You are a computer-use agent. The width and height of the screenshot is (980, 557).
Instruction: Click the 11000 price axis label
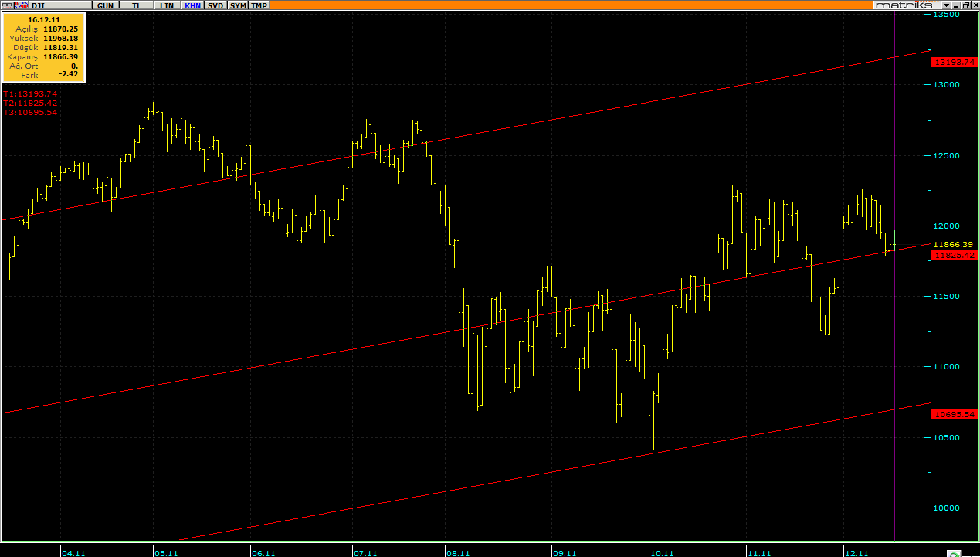click(x=947, y=367)
